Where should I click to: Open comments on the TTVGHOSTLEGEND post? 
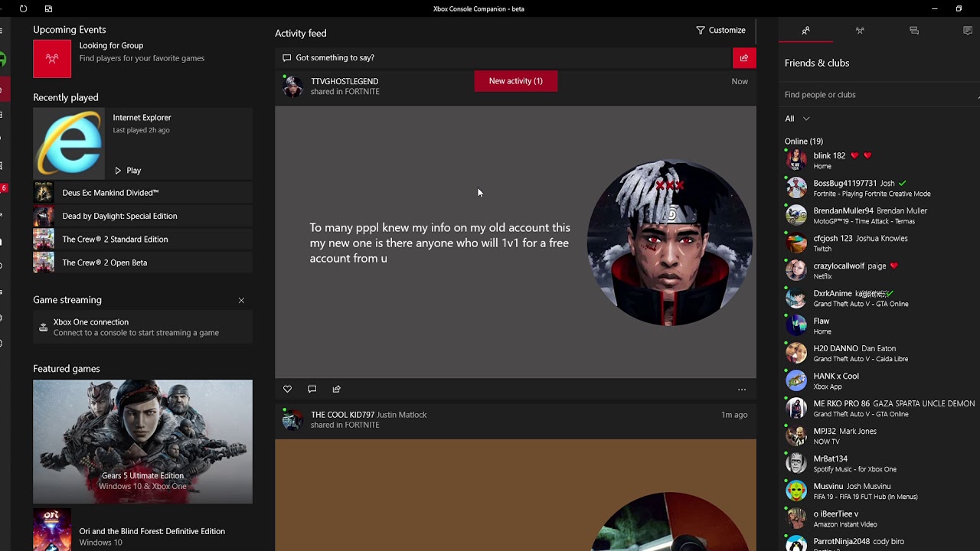coord(312,390)
